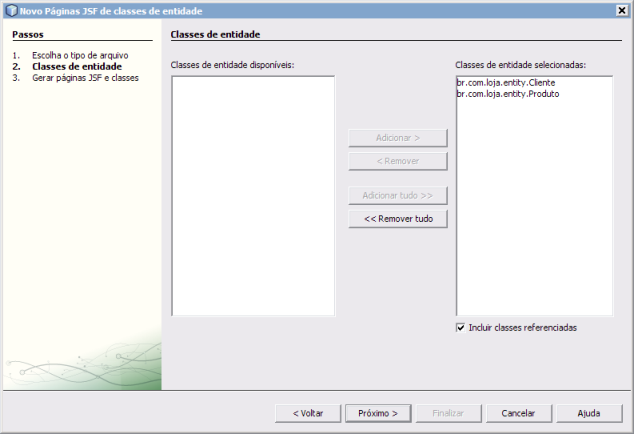Click step 2 Classes de entidade in Passos
This screenshot has width=634, height=434.
[76, 67]
